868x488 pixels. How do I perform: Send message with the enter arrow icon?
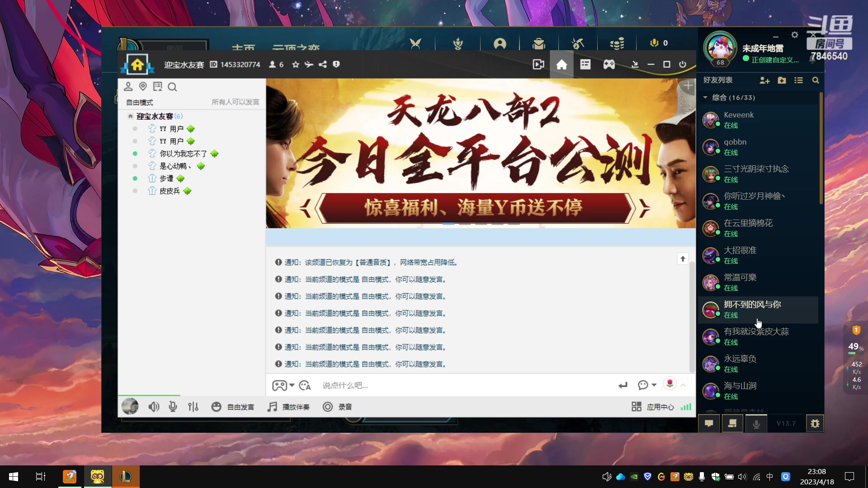(623, 385)
